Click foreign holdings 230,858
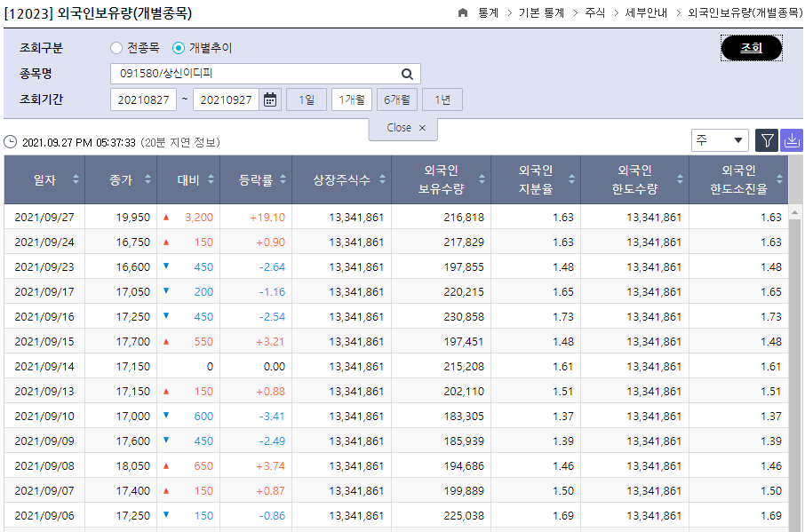 (x=464, y=316)
